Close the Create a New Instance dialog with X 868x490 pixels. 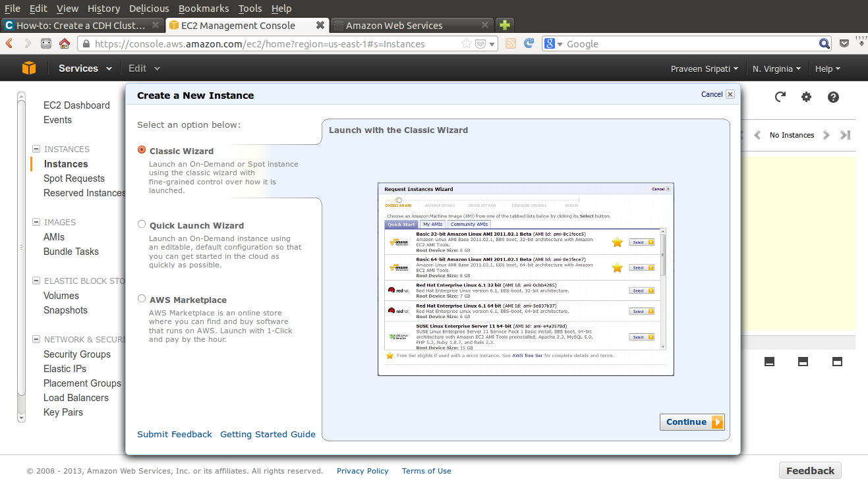(x=730, y=94)
